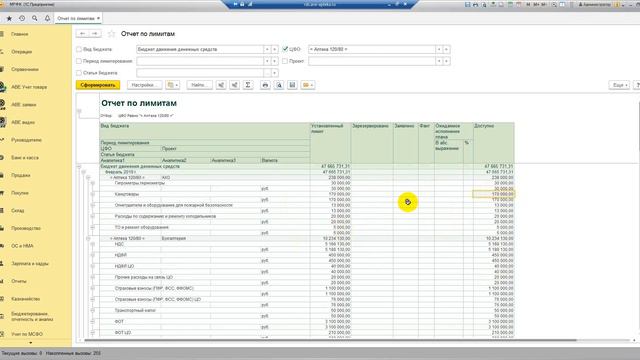Open the ABE заявки section
This screenshot has width=640, height=360.
click(24, 104)
